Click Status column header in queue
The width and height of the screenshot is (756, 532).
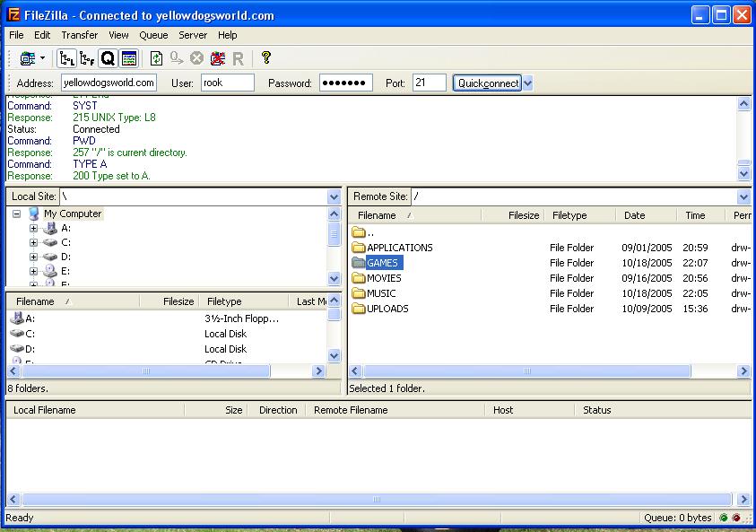[x=663, y=410]
